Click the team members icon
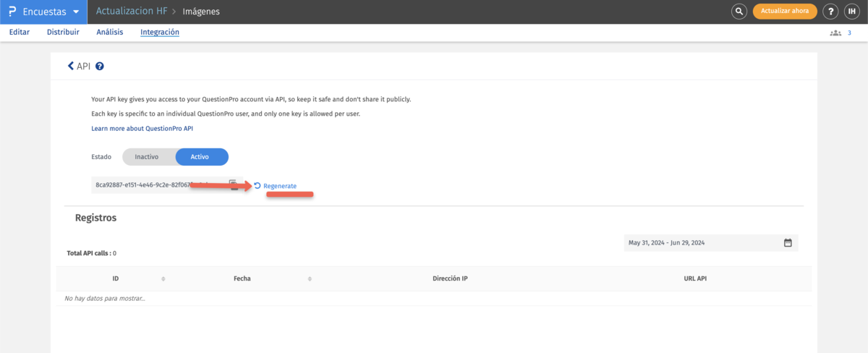The width and height of the screenshot is (868, 353). [835, 33]
